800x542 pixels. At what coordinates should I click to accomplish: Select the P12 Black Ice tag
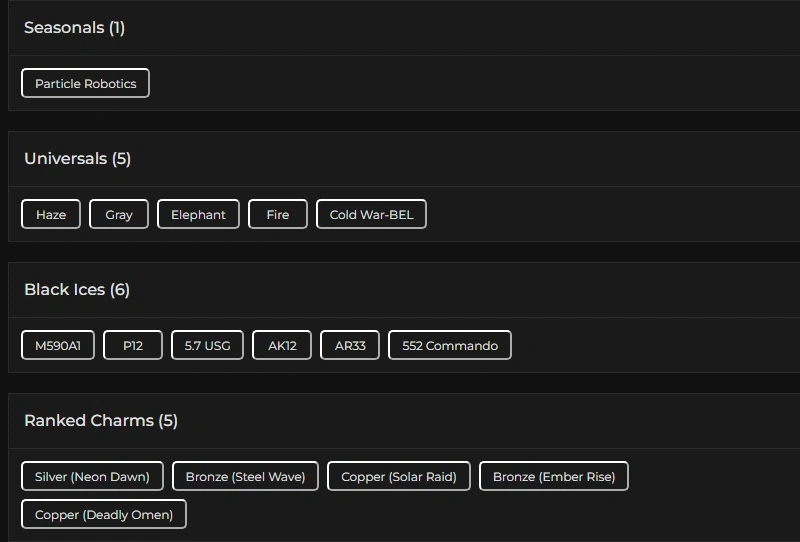pyautogui.click(x=133, y=345)
